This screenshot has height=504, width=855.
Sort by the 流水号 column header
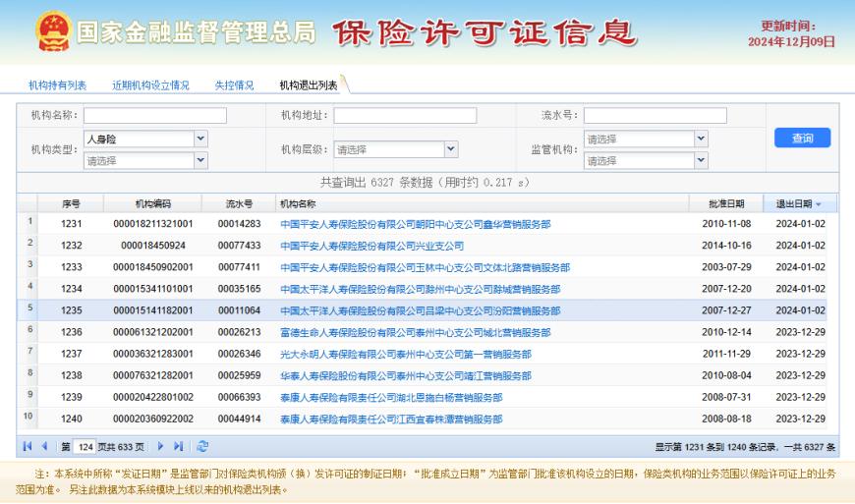(239, 203)
